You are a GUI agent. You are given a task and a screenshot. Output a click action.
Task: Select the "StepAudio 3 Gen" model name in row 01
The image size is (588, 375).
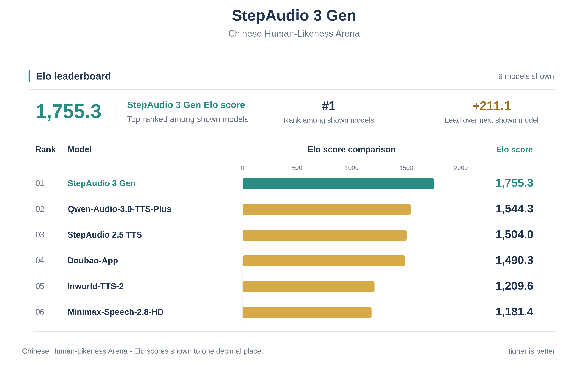pyautogui.click(x=102, y=183)
